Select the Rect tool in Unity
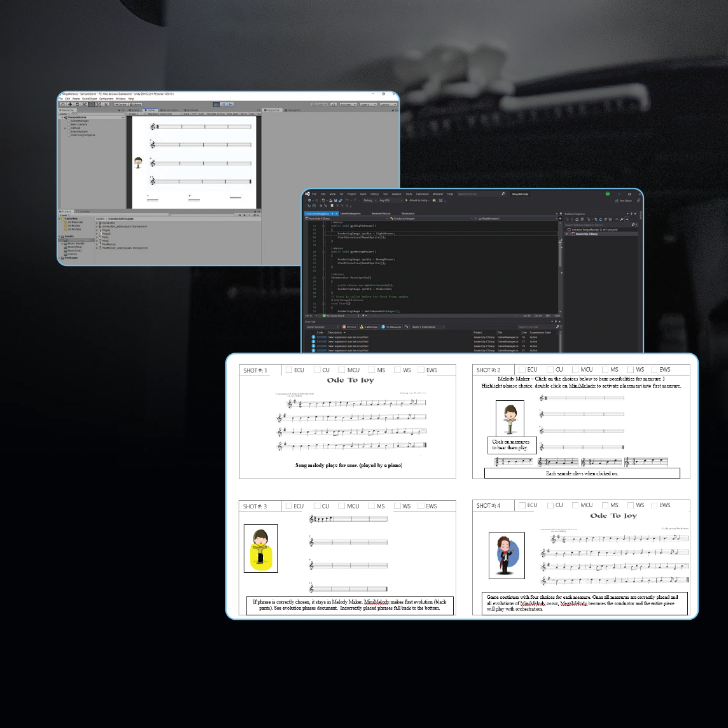Image resolution: width=728 pixels, height=728 pixels. (92, 104)
